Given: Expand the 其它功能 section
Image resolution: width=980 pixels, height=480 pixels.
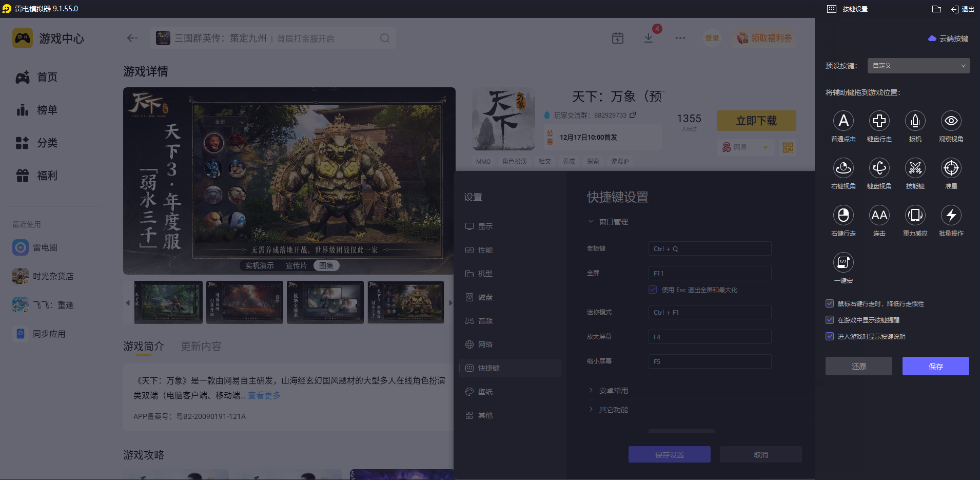Looking at the screenshot, I should [x=608, y=410].
